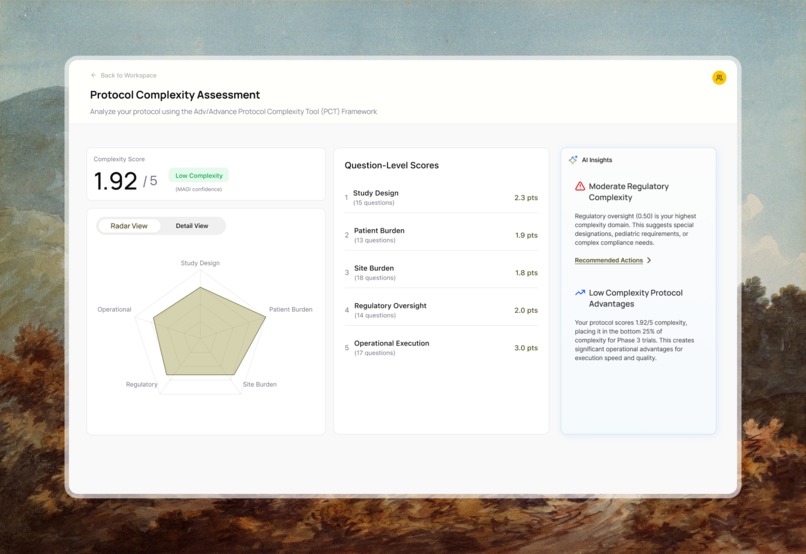Screen dimensions: 806x554
Task: Click the Low Complexity badge
Action: (199, 176)
